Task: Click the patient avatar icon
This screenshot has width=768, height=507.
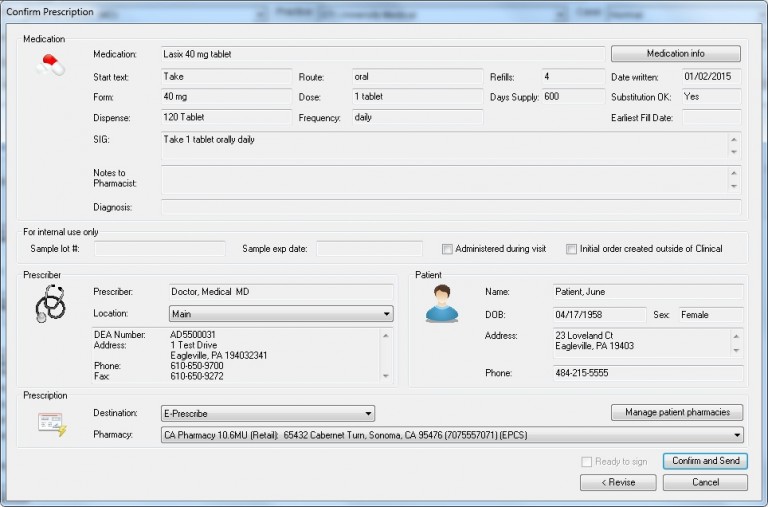Action: point(441,302)
